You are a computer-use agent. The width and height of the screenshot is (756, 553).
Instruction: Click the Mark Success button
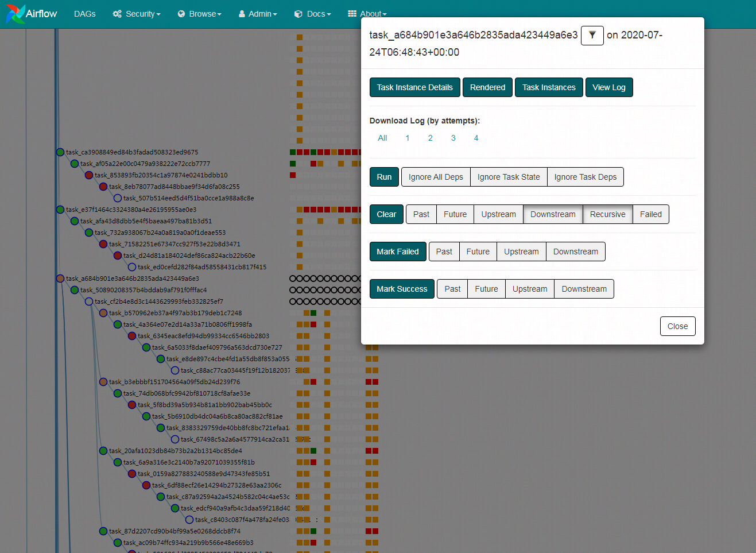click(x=402, y=289)
